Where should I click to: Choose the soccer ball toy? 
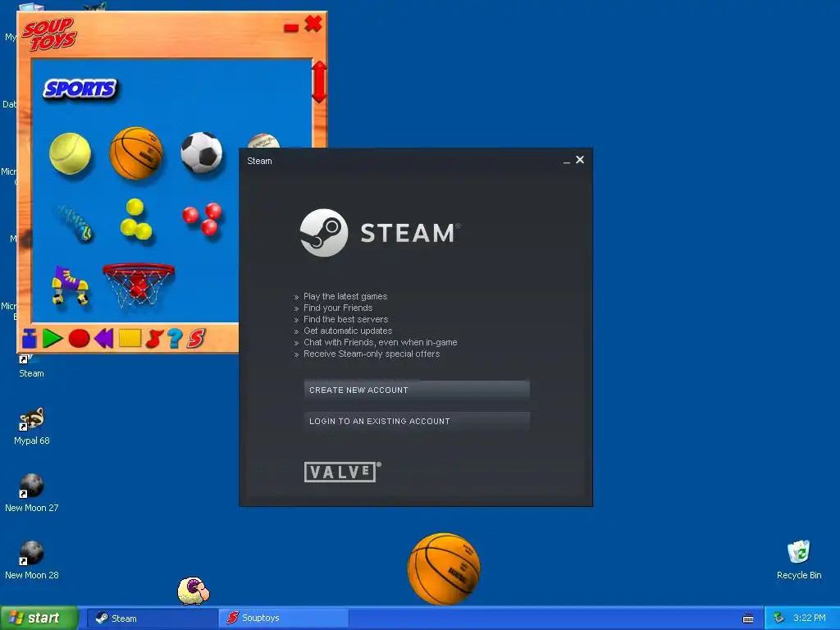click(x=202, y=153)
